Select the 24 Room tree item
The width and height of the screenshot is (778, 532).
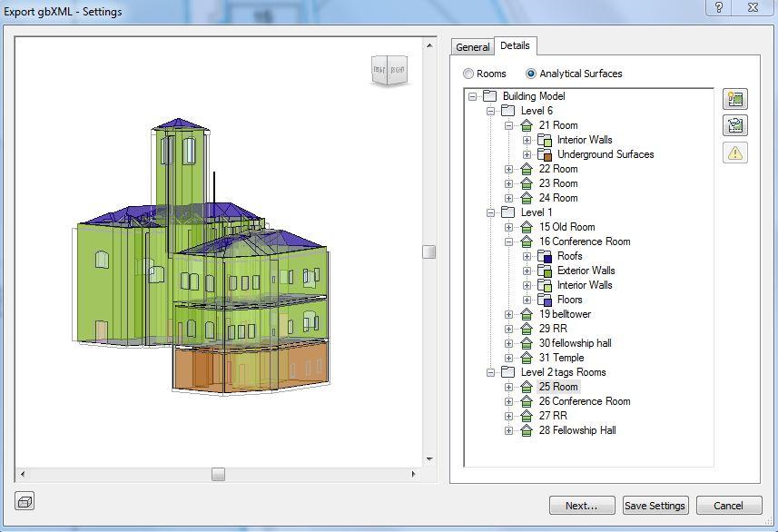coord(558,198)
